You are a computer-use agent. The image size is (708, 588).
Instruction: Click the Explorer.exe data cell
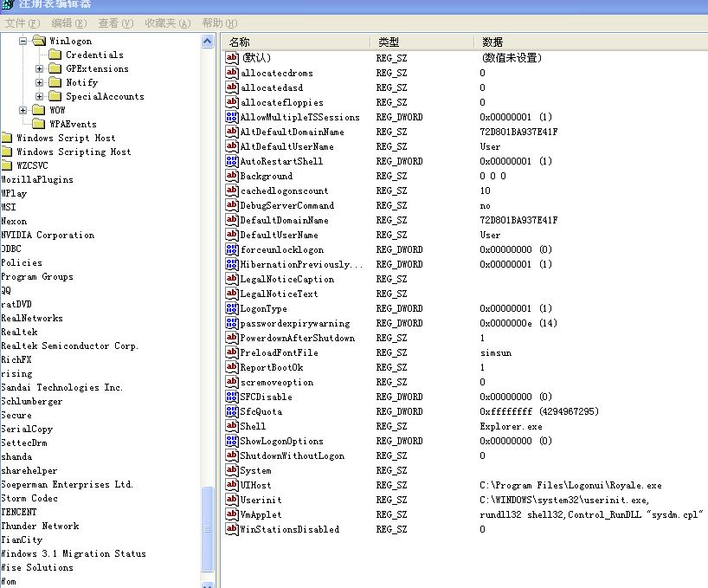pos(511,426)
